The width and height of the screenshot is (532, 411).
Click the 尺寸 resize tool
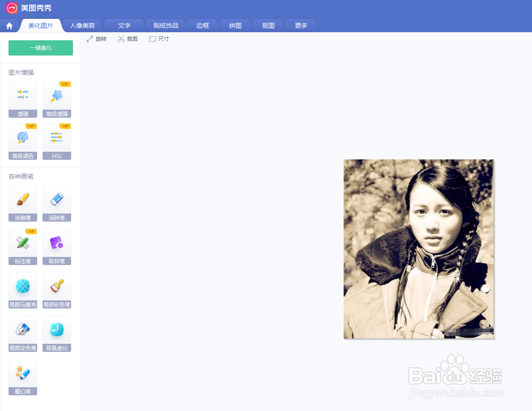[x=159, y=39]
